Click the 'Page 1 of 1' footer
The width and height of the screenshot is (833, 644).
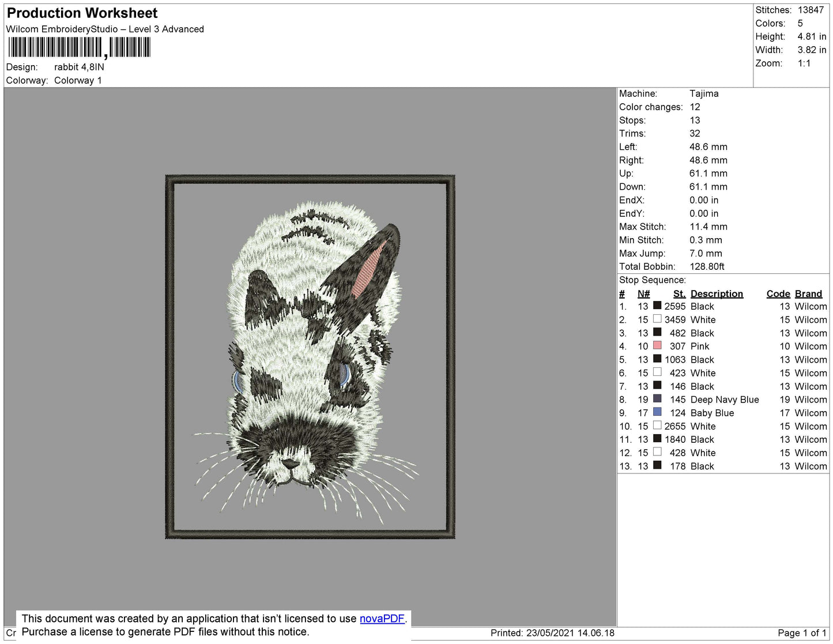802,632
